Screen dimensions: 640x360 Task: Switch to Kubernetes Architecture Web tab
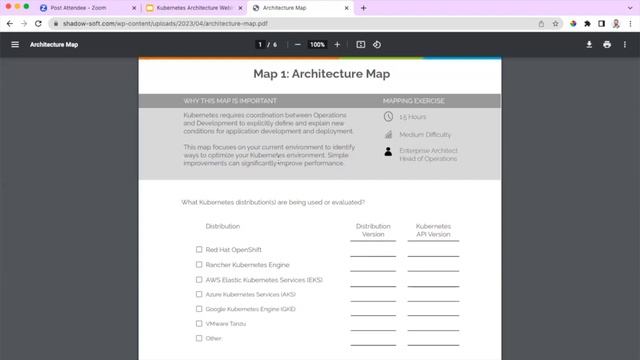[x=194, y=8]
